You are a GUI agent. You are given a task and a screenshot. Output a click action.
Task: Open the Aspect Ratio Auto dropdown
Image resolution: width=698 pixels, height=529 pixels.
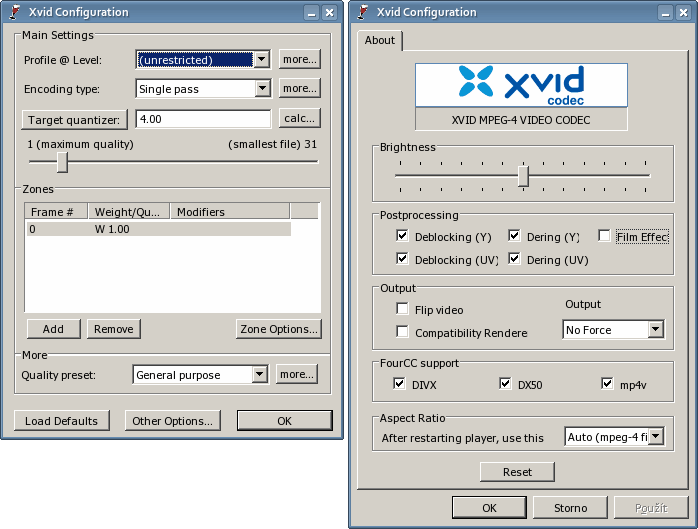tap(656, 436)
